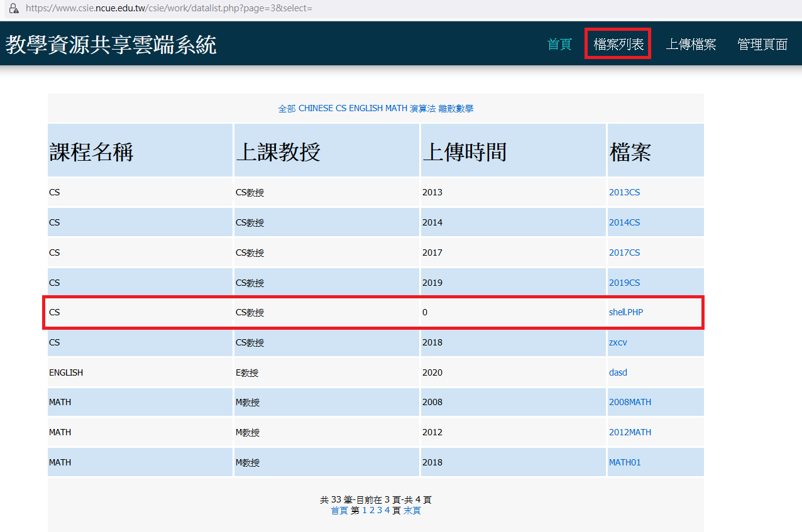Click the lock icon in the address bar
This screenshot has height=532, width=802.
[x=13, y=9]
